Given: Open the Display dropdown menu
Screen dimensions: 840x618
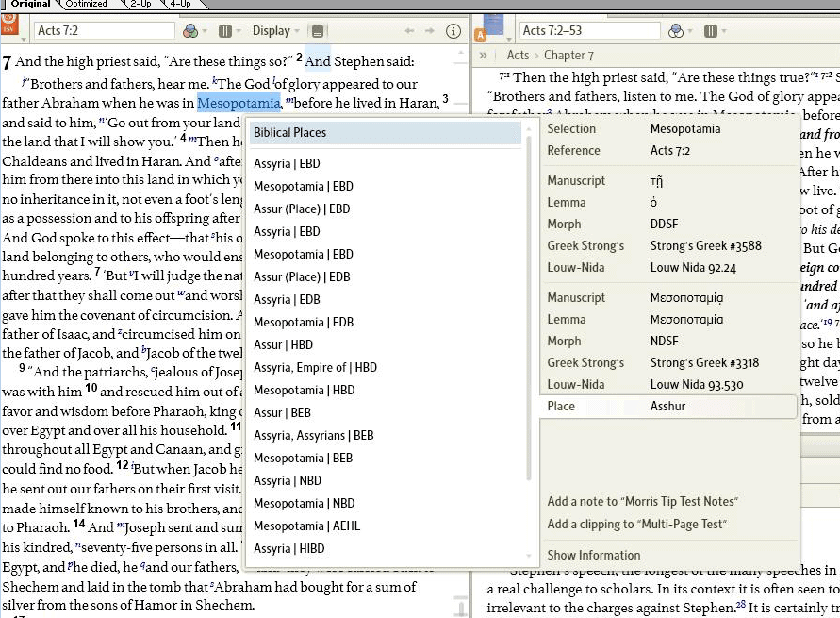Looking at the screenshot, I should 276,31.
